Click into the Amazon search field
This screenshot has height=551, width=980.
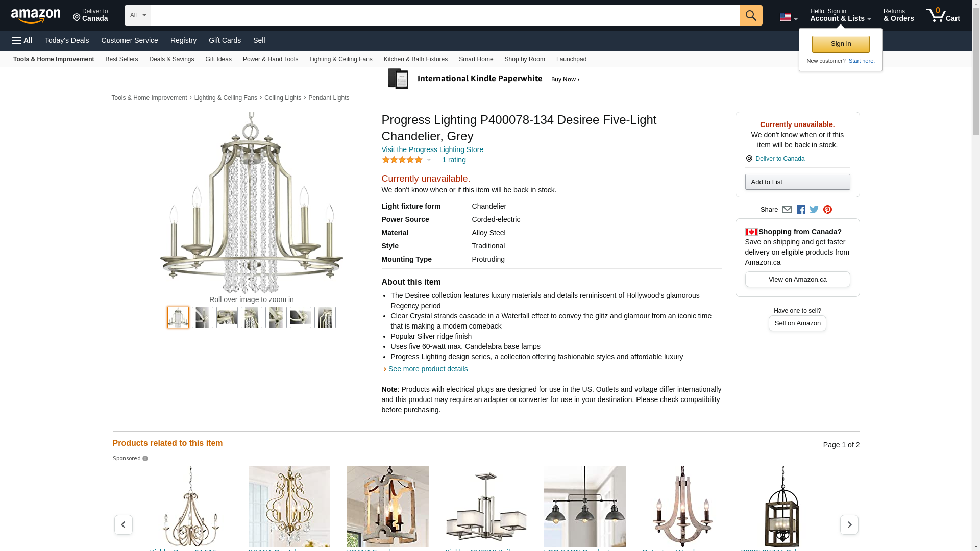point(444,15)
